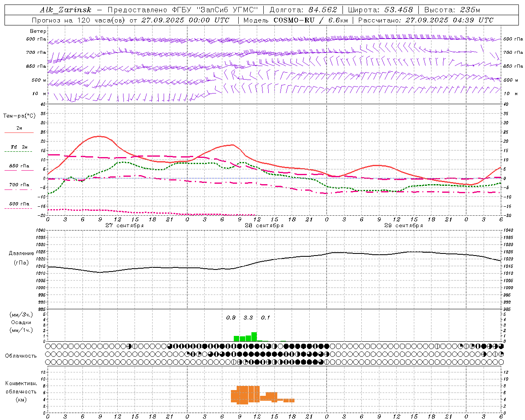Click the "3.3" precipitation total value

click(248, 317)
